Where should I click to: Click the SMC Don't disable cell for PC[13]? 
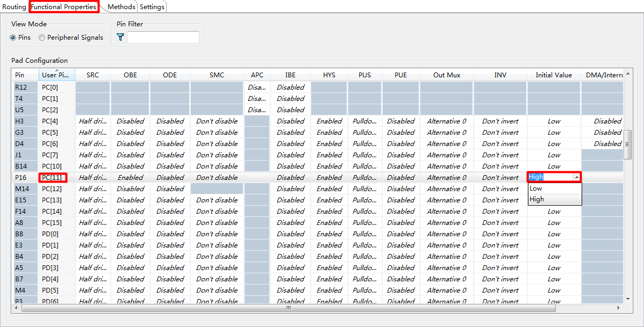(217, 200)
